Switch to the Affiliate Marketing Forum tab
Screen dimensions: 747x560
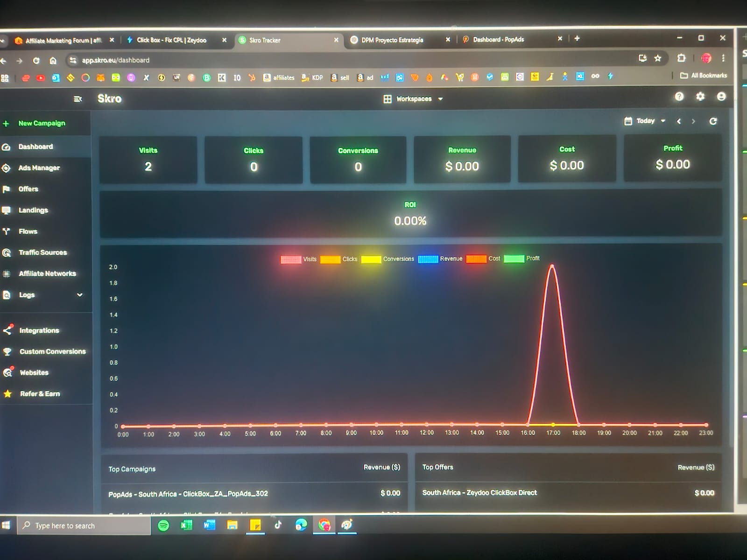tap(63, 41)
